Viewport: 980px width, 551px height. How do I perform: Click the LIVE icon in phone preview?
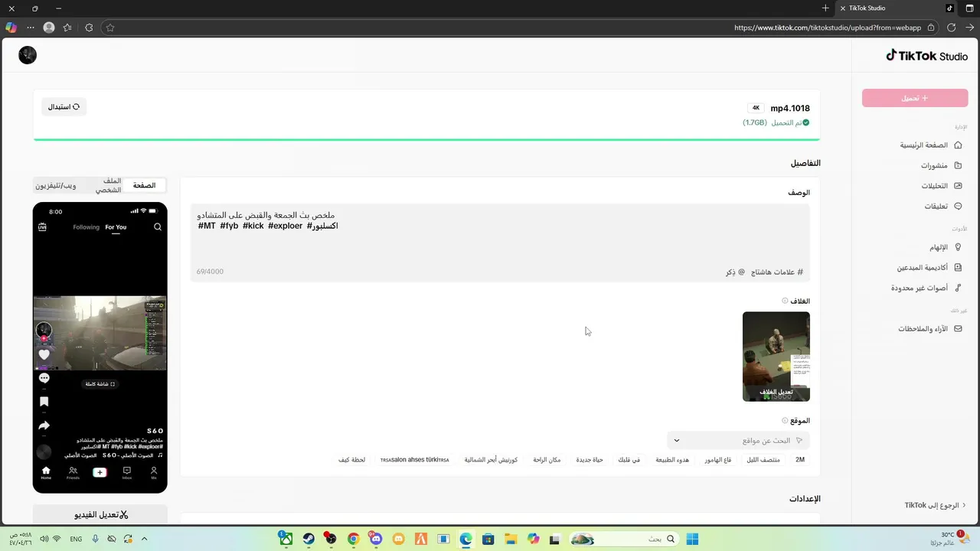42,227
